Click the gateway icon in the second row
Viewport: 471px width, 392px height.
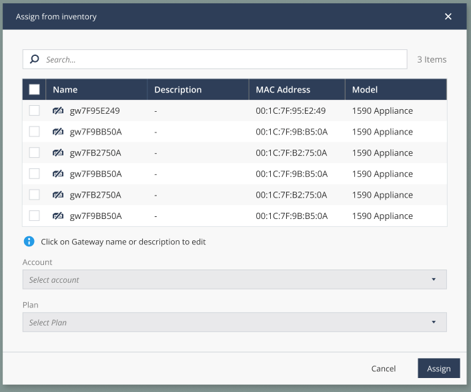58,132
